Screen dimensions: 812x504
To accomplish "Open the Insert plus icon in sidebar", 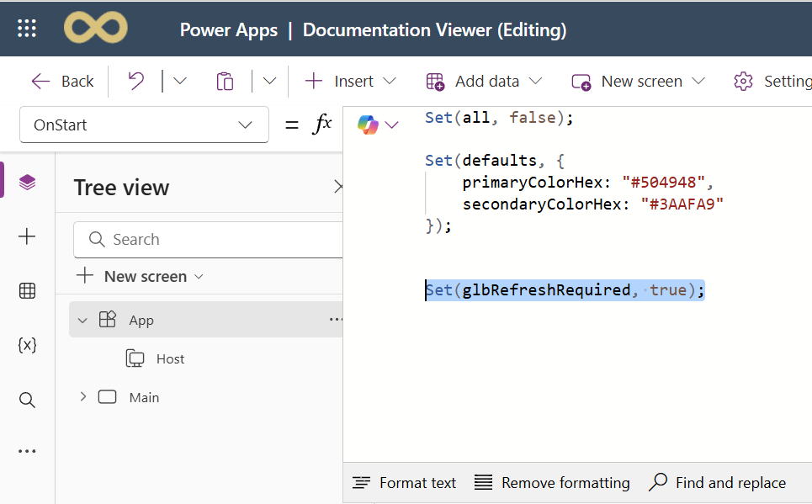I will coord(27,237).
